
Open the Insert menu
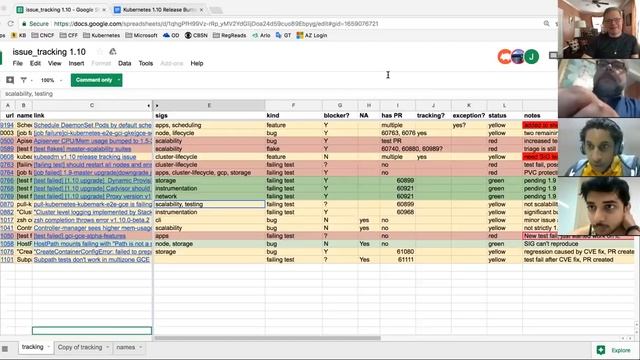(x=76, y=63)
